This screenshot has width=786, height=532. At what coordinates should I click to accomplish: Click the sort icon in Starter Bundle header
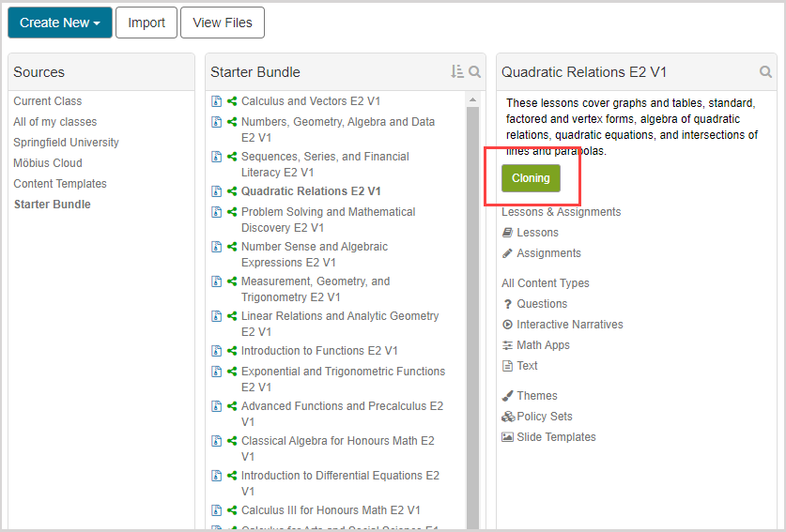(x=456, y=72)
